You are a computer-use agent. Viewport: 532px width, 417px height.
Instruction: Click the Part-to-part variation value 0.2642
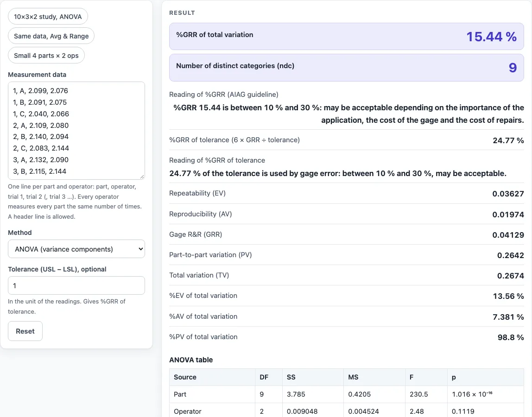tap(511, 255)
